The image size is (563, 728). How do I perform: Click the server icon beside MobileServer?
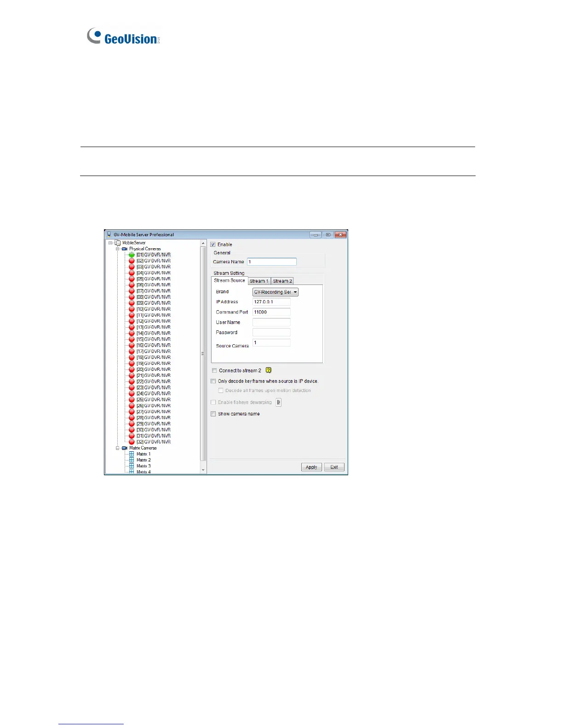[118, 243]
